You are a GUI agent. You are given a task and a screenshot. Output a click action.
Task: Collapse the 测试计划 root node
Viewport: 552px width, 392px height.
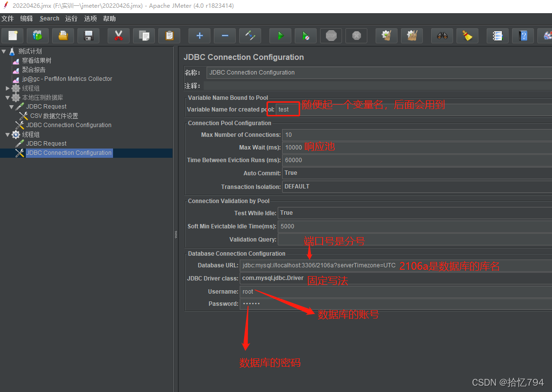(4, 52)
